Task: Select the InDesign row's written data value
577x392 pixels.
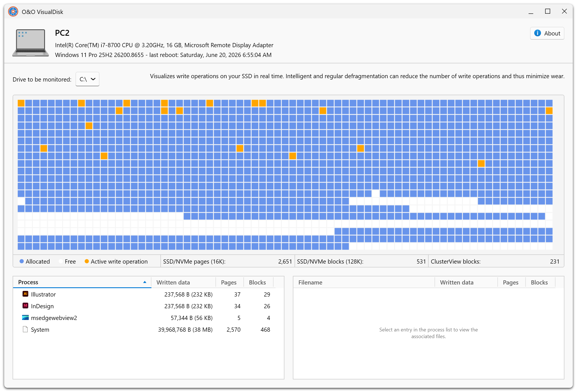Action: (188, 306)
